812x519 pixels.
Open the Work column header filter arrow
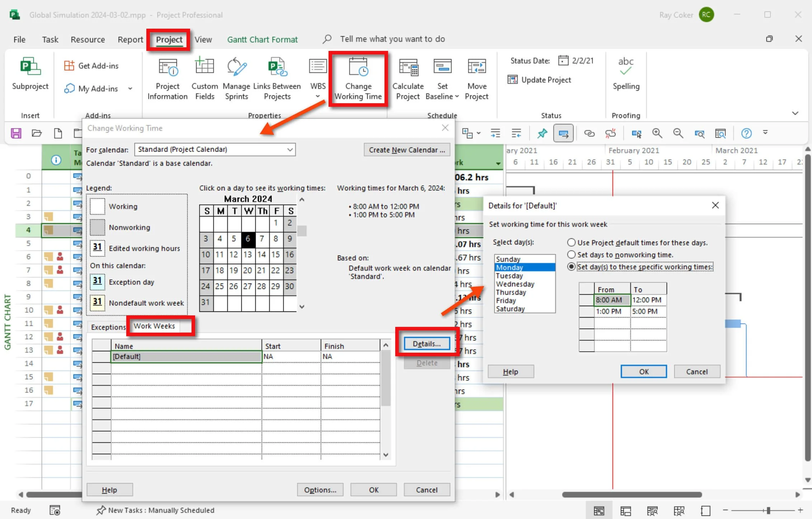point(498,163)
